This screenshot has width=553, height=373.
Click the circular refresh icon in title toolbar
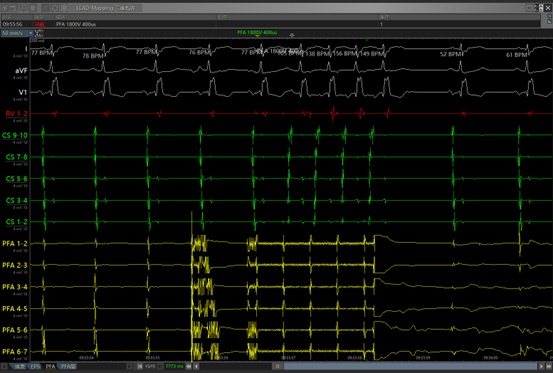click(55, 8)
